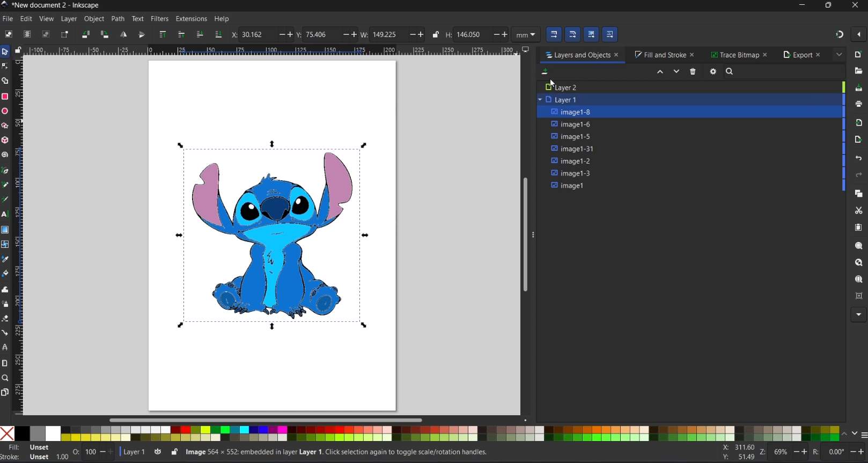Pick the black color swatch

coord(23,433)
